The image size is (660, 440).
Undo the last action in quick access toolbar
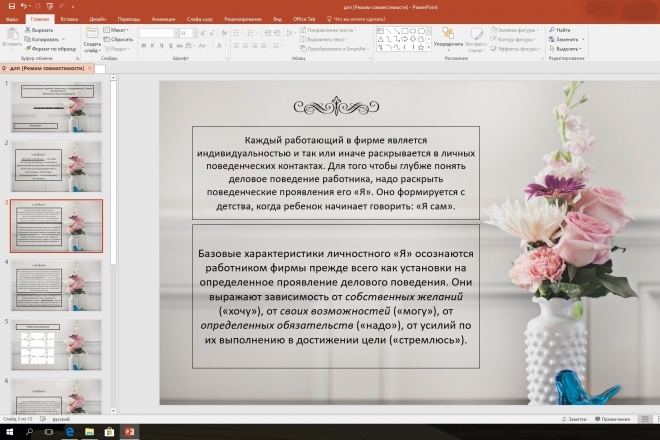click(x=24, y=6)
